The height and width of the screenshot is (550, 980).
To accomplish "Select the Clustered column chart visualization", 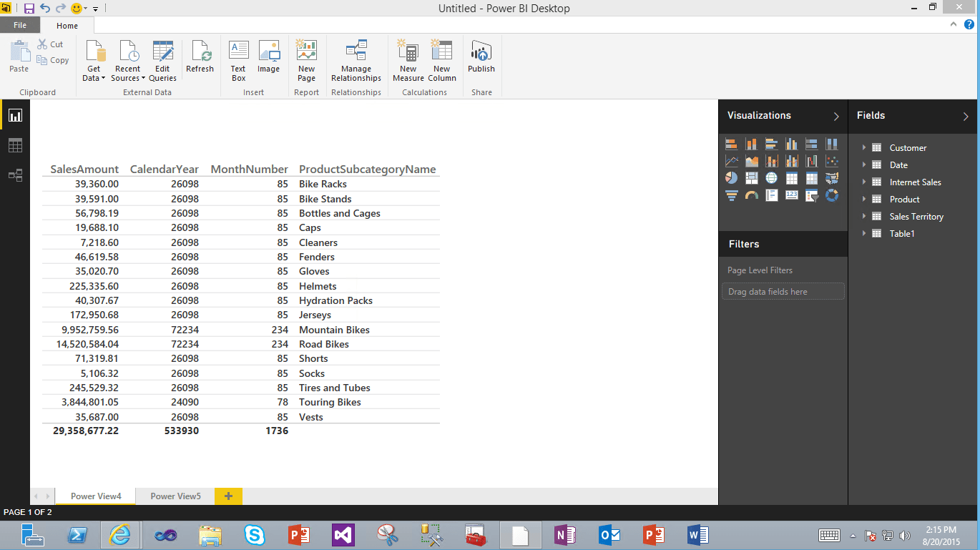I will point(791,144).
